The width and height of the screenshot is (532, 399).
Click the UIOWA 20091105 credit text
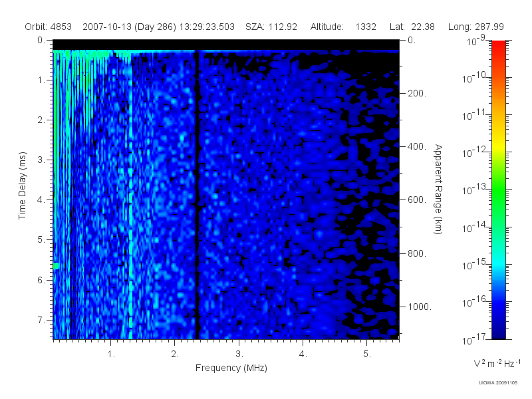pyautogui.click(x=497, y=383)
